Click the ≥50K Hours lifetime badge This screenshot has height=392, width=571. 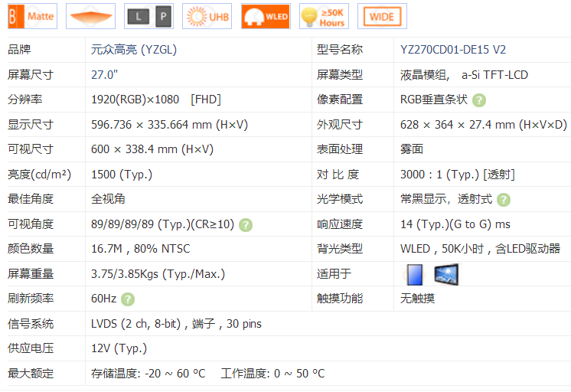(324, 16)
